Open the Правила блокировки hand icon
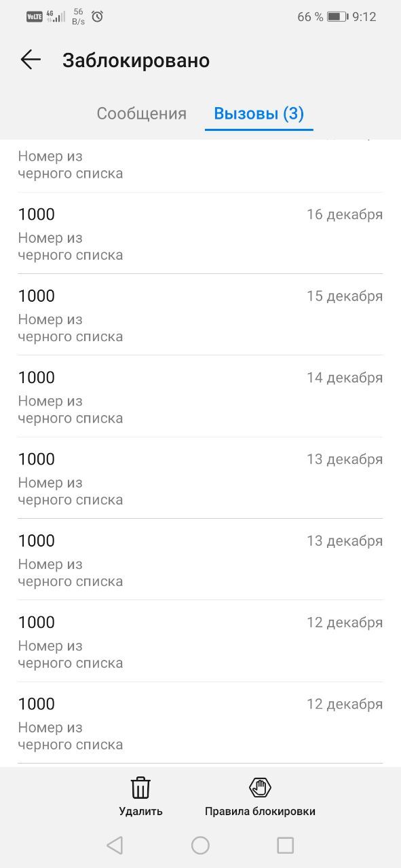This screenshot has height=868, width=401. [x=259, y=788]
